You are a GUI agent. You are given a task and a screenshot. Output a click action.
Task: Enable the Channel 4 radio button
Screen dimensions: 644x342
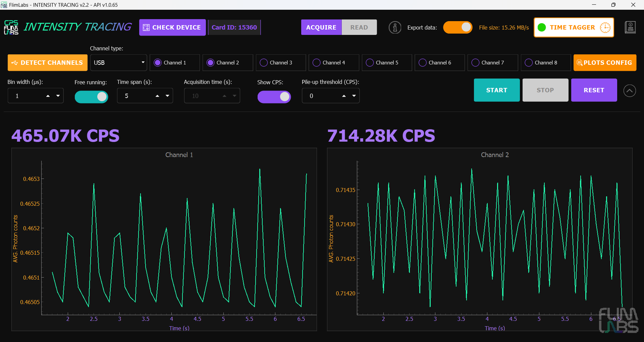pos(316,63)
